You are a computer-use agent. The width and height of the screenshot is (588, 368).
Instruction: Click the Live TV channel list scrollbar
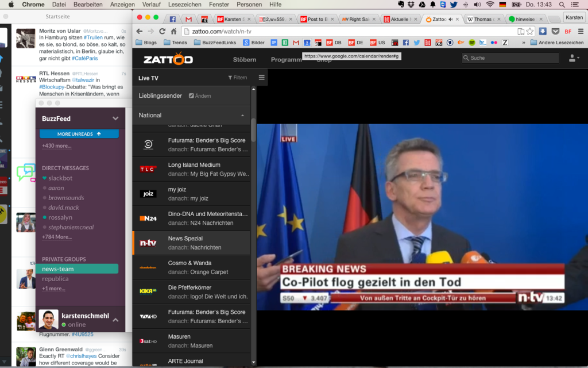pos(253,130)
